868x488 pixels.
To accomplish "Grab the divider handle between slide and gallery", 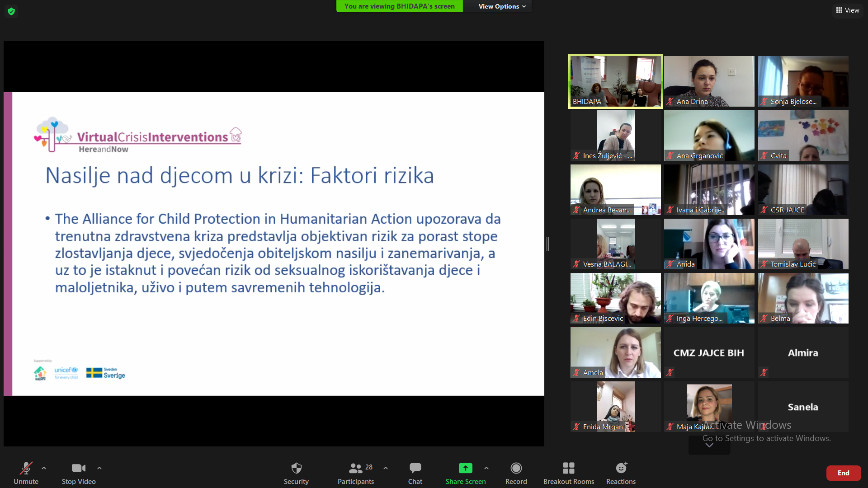I will 547,244.
